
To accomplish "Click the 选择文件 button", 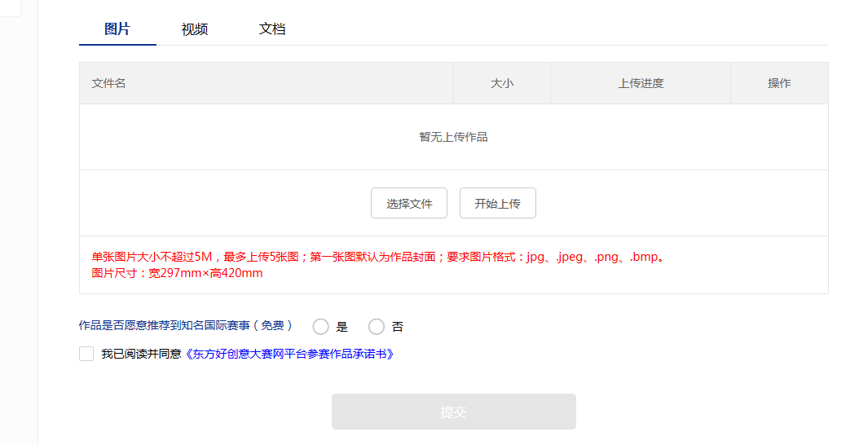I will click(409, 204).
